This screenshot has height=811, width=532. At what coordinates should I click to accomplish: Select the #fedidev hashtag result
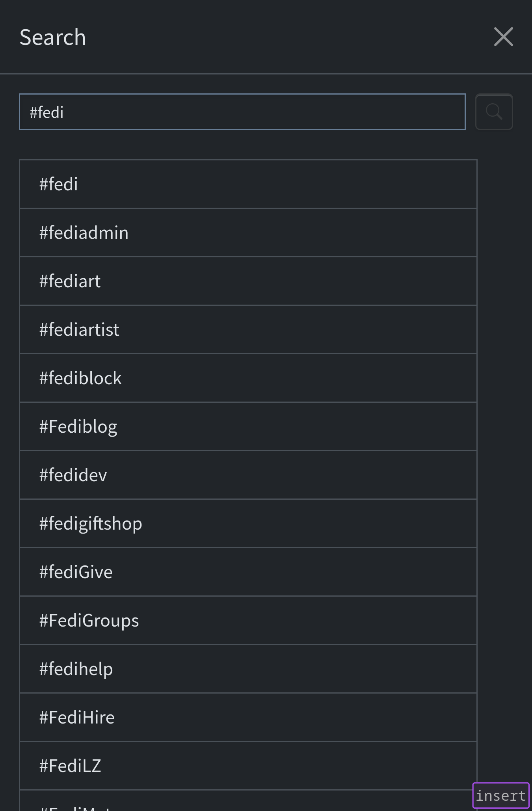(x=248, y=475)
